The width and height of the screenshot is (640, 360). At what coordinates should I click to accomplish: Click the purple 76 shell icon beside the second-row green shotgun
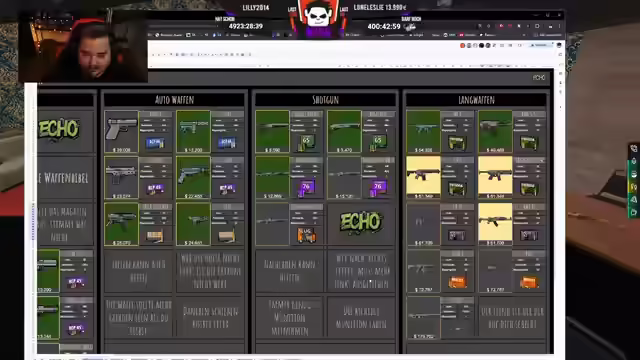coord(306,189)
